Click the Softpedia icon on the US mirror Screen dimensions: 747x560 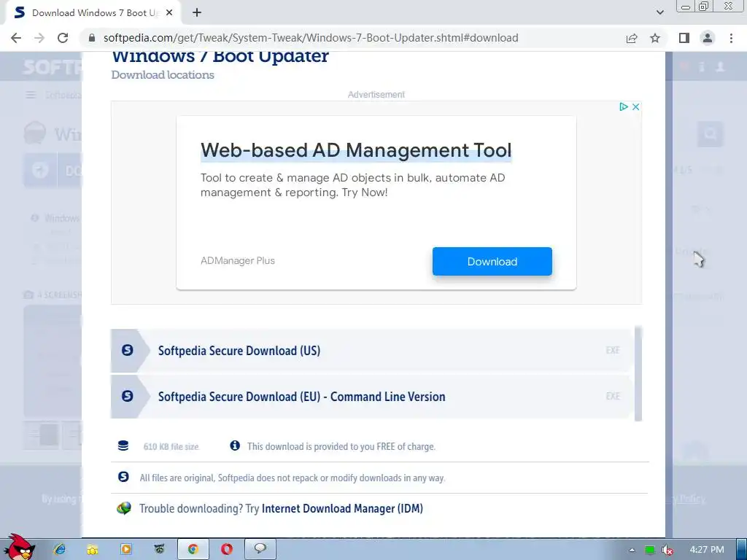tap(127, 351)
